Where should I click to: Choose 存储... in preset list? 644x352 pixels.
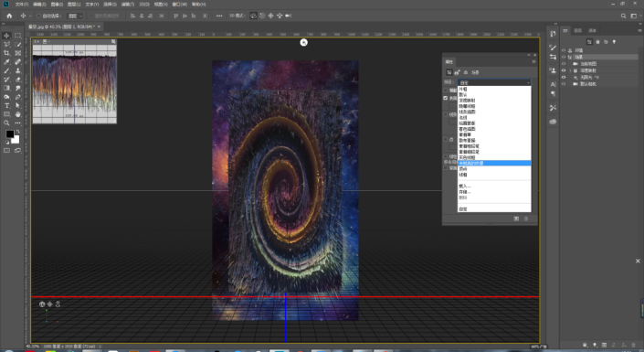[x=494, y=192]
